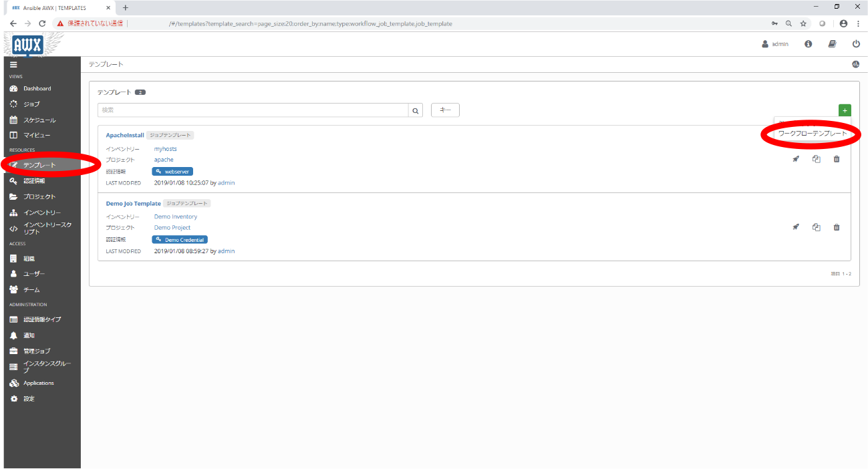The image size is (868, 469).
Task: Go to プロジェクト in the sidebar
Action: pyautogui.click(x=39, y=197)
